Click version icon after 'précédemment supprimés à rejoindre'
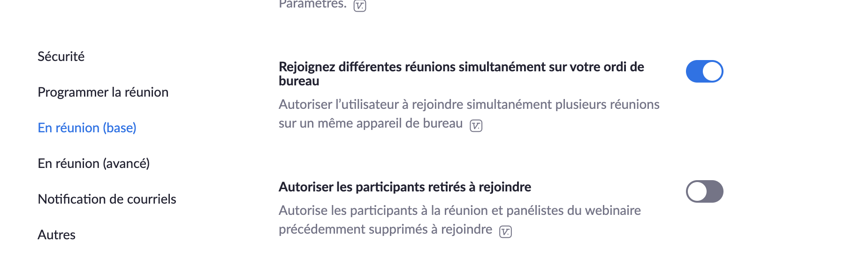Image resolution: width=868 pixels, height=274 pixels. pyautogui.click(x=505, y=231)
